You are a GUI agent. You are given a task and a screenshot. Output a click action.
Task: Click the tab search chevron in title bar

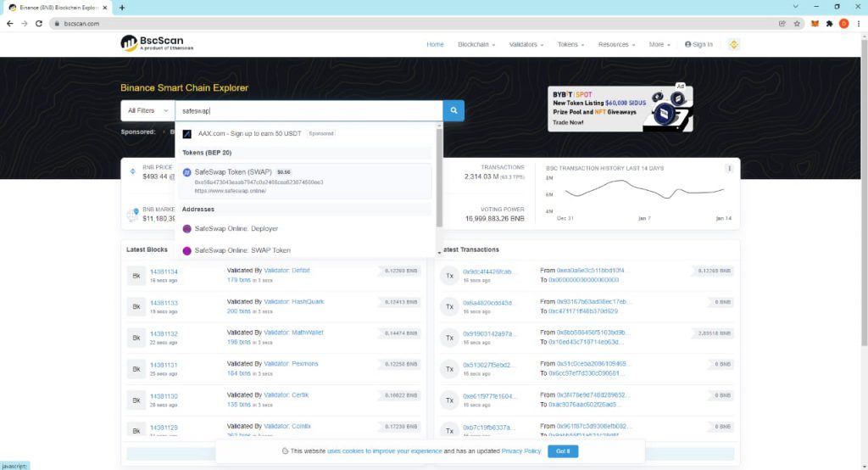[x=795, y=7]
